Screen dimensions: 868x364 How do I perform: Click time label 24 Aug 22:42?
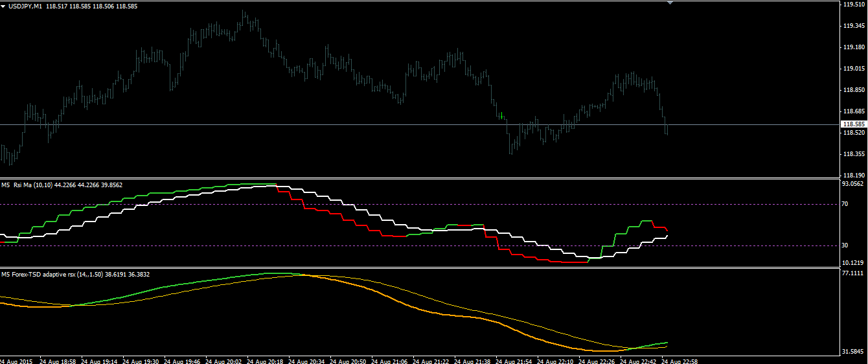click(x=639, y=360)
